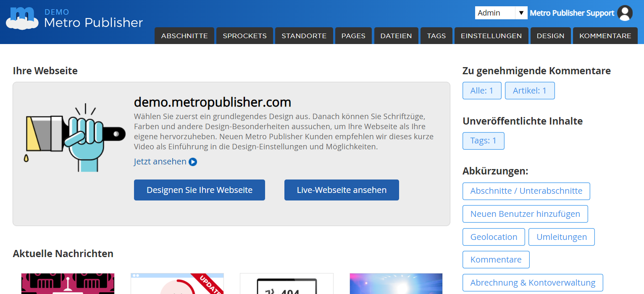Click the play icon beside Jetzt ansehen
Image resolution: width=644 pixels, height=294 pixels.
[x=193, y=162]
